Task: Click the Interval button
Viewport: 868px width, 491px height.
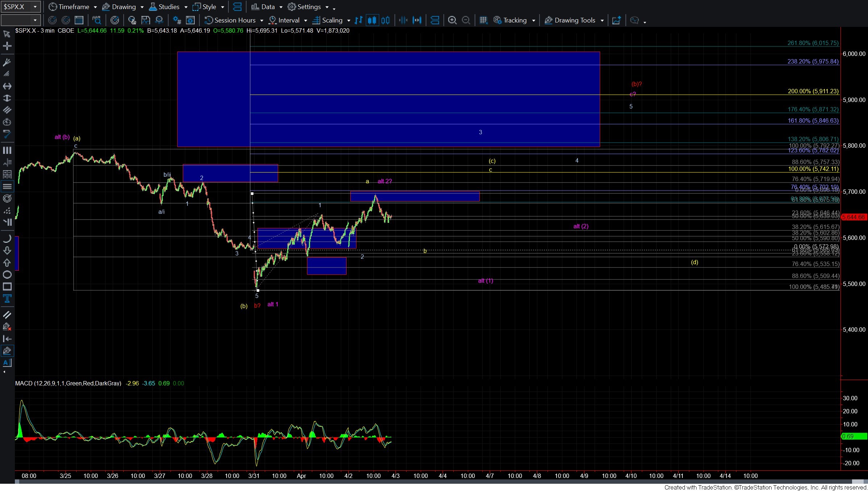Action: (x=289, y=20)
